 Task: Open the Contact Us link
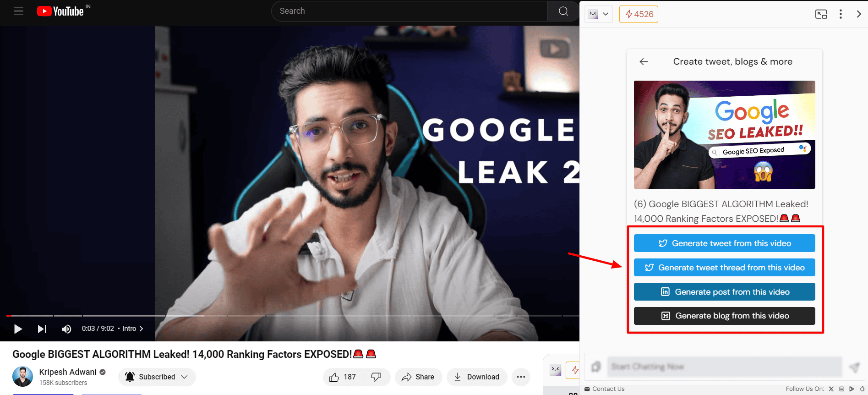point(605,389)
